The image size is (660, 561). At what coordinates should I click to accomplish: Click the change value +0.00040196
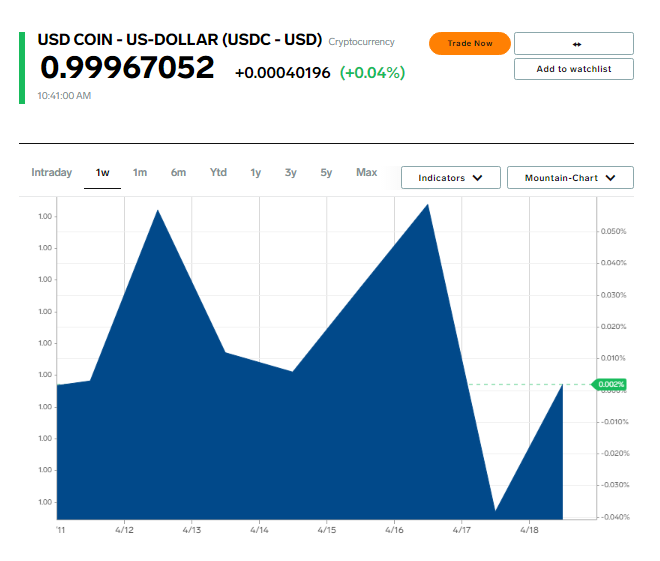tap(282, 73)
